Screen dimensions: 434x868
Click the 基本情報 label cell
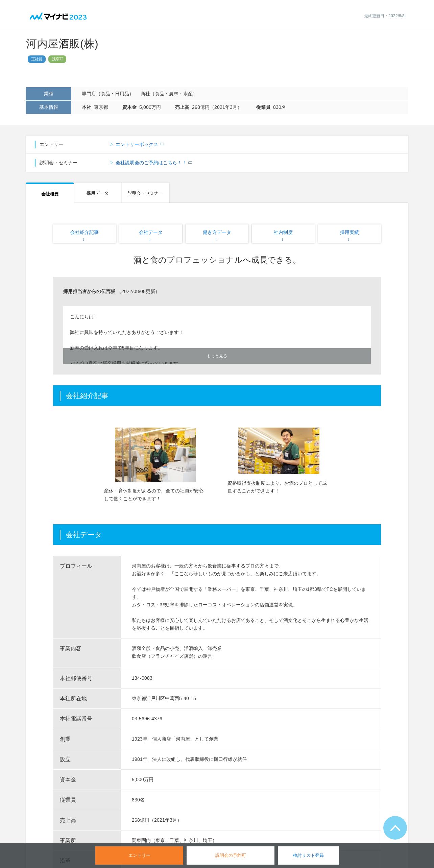pyautogui.click(x=48, y=107)
